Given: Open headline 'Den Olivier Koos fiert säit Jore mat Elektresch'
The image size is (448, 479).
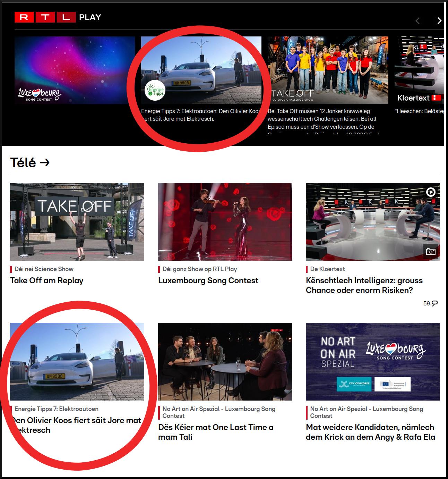Looking at the screenshot, I should 76,425.
